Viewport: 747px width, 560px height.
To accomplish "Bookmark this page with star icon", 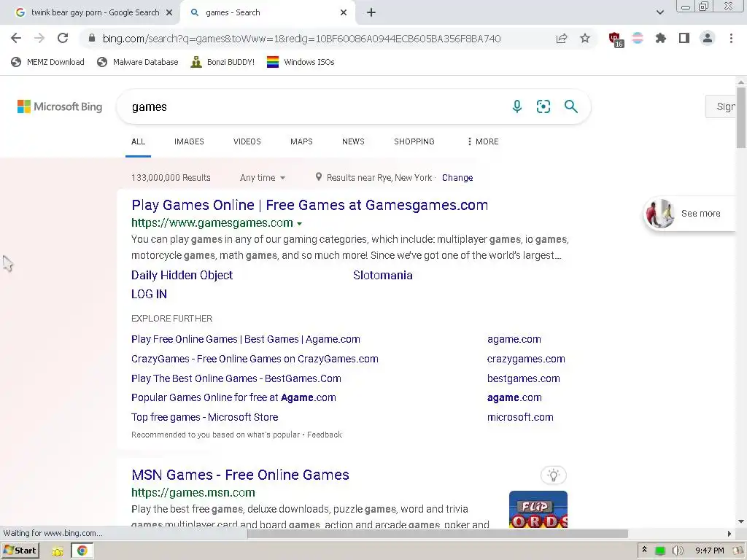I will (x=585, y=38).
